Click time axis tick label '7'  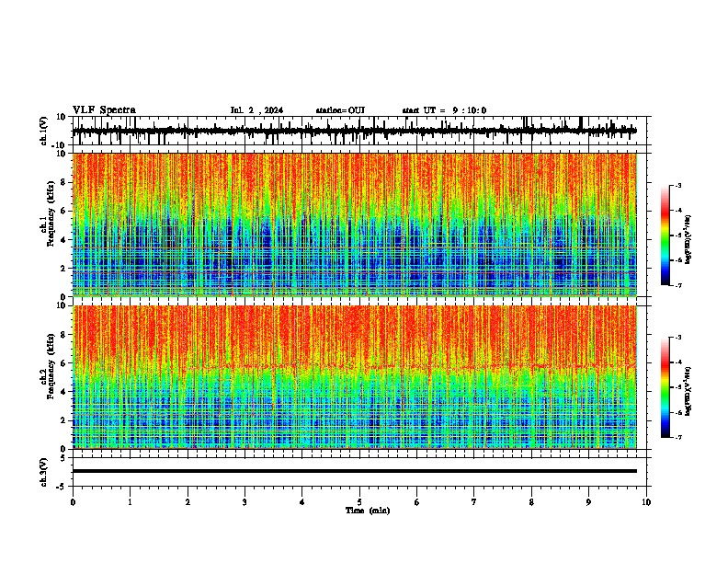[474, 502]
